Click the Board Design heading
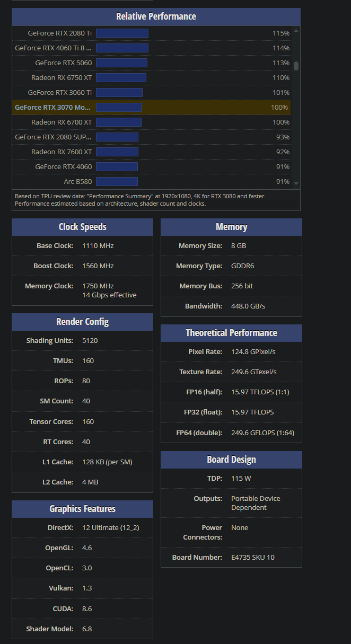The width and height of the screenshot is (351, 644). [x=231, y=460]
